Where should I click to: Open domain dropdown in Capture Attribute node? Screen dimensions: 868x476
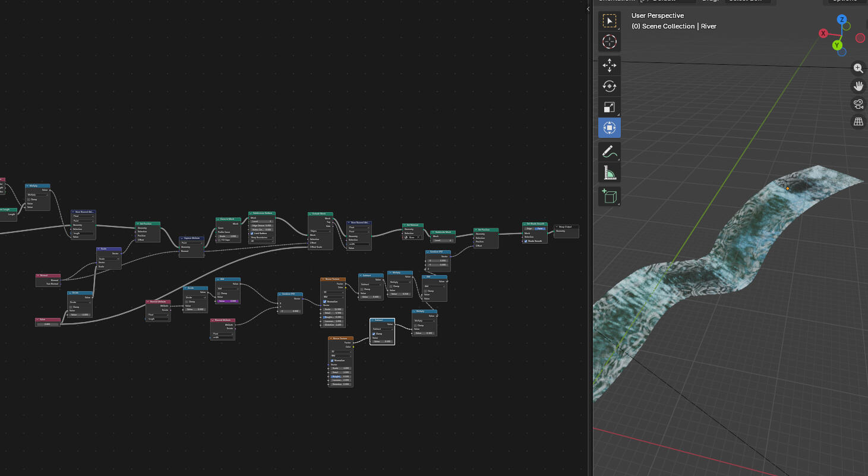click(x=191, y=242)
